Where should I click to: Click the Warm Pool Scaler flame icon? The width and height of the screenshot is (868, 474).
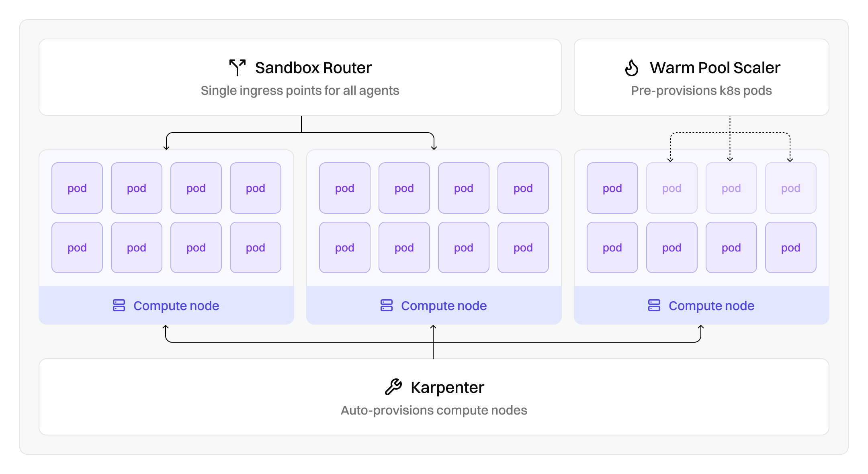click(632, 67)
